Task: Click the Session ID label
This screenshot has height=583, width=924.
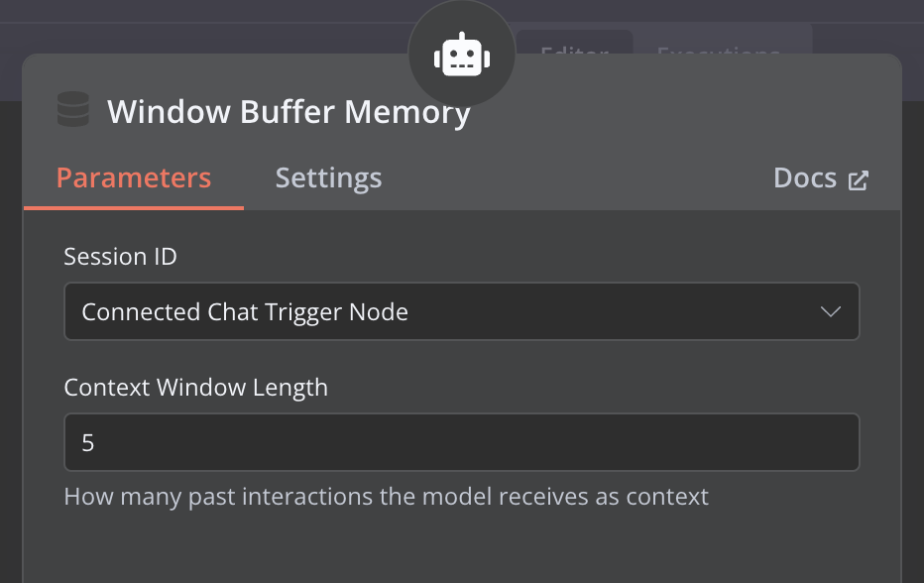Action: tap(120, 257)
